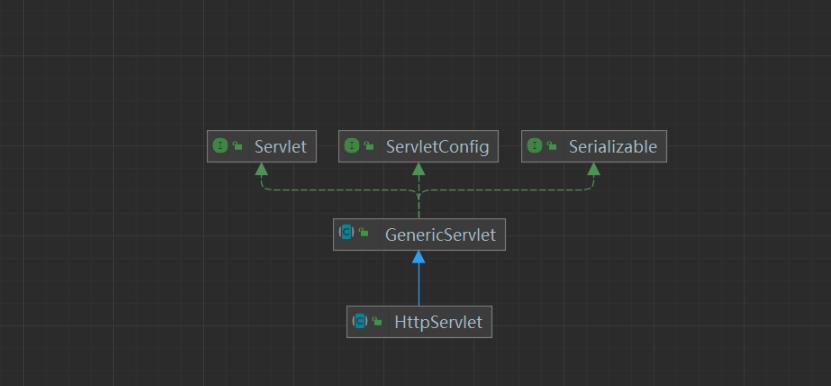
Task: Click the "Servlet" label text
Action: 280,147
